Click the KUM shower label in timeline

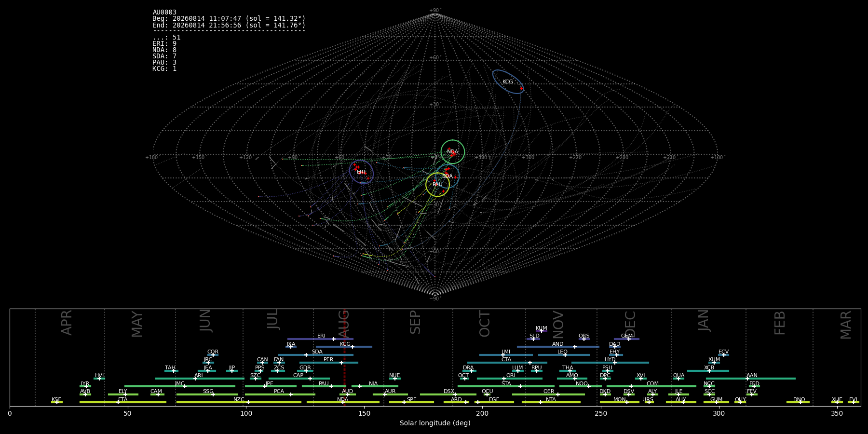pyautogui.click(x=542, y=328)
